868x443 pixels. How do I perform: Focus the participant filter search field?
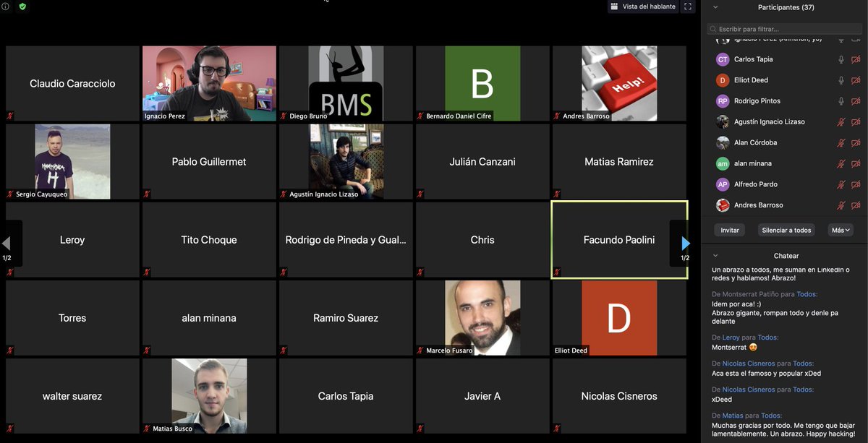[784, 29]
